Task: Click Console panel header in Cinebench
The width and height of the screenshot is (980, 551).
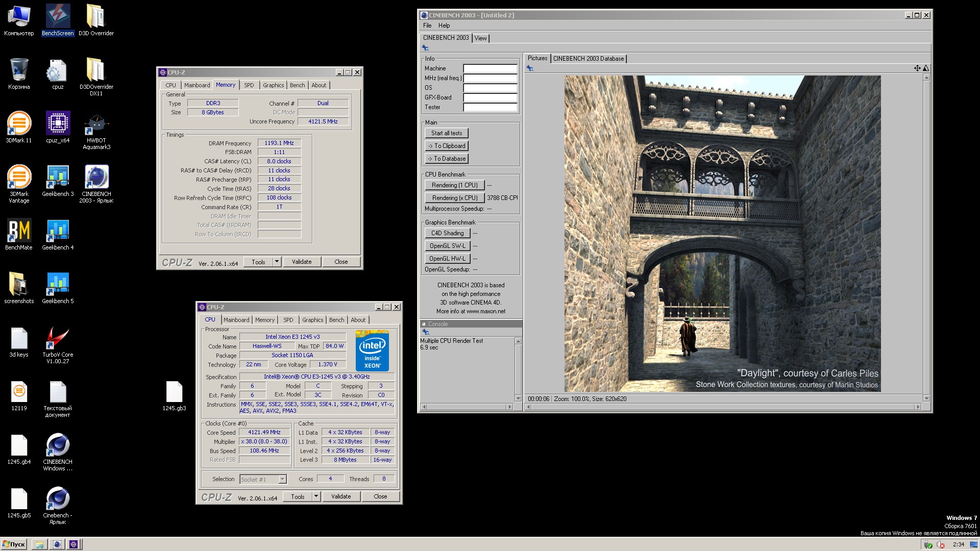Action: click(x=471, y=324)
